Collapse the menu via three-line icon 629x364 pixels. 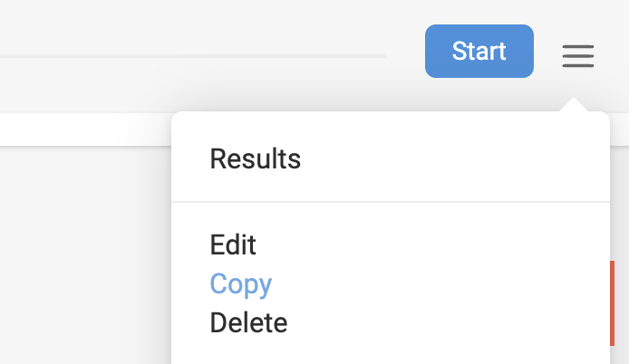pos(577,56)
